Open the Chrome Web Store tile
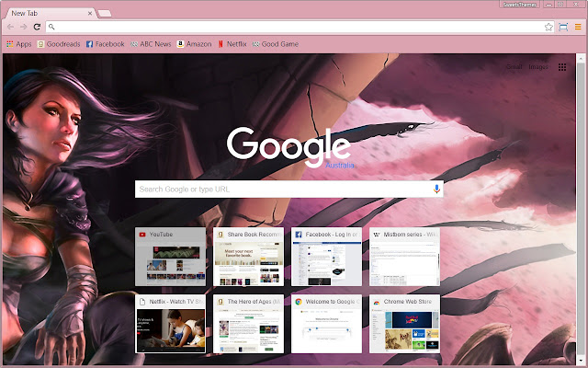Image resolution: width=588 pixels, height=368 pixels. [404, 324]
